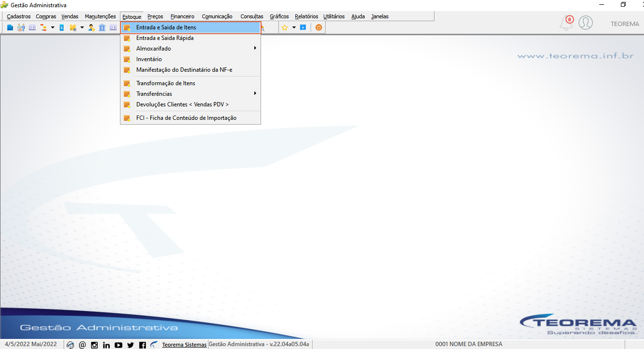Open the Relatórios menu
Screen dimensions: 644x349
pos(306,16)
